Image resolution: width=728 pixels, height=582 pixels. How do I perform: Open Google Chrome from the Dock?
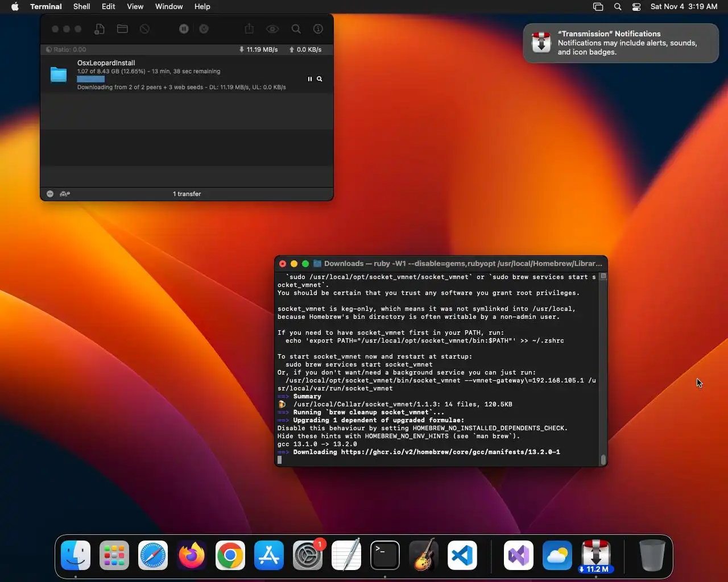tap(230, 555)
